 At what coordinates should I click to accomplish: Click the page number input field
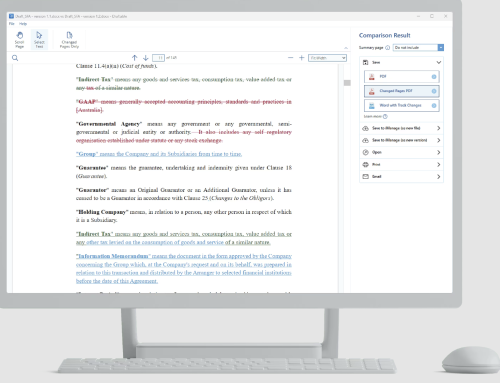[x=159, y=58]
